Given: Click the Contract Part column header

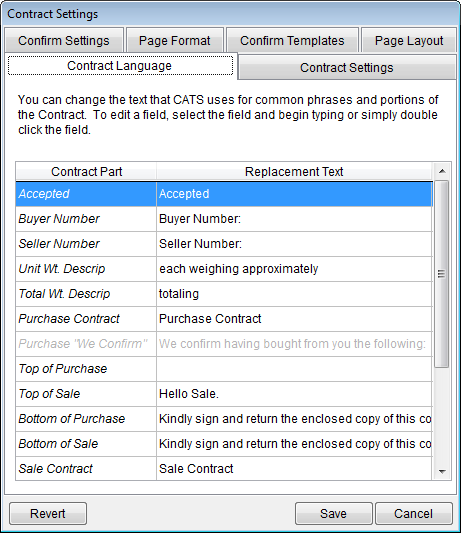Looking at the screenshot, I should tap(86, 171).
